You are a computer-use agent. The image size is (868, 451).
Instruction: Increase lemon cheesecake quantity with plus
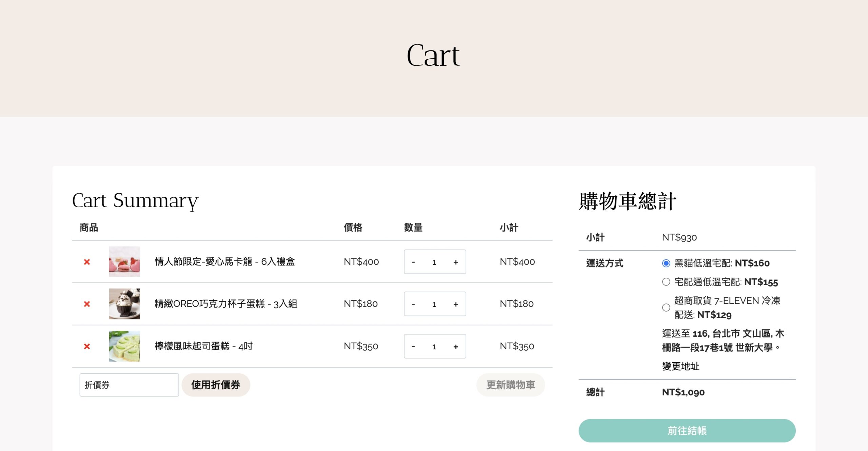pos(456,347)
